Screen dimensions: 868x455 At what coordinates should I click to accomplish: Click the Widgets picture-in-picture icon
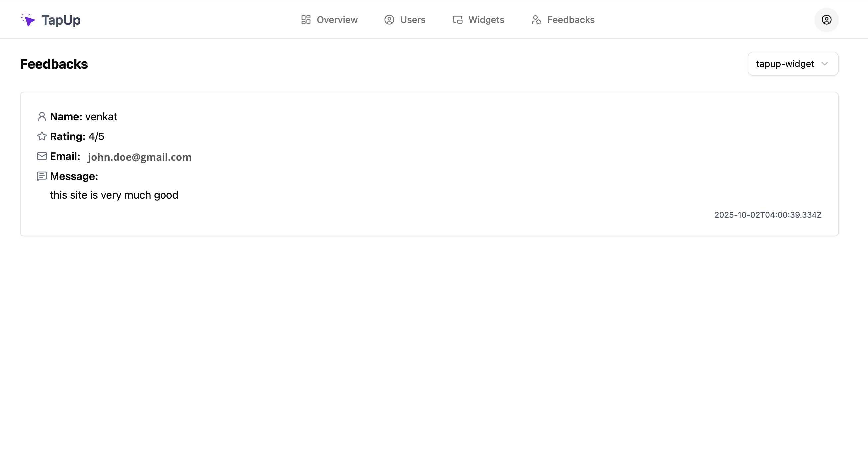coord(457,20)
